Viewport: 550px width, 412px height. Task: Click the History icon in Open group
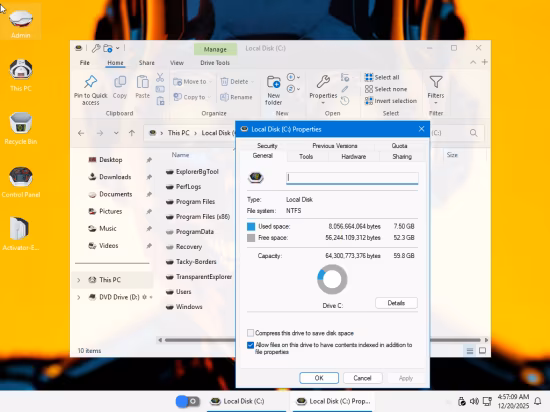click(x=345, y=101)
